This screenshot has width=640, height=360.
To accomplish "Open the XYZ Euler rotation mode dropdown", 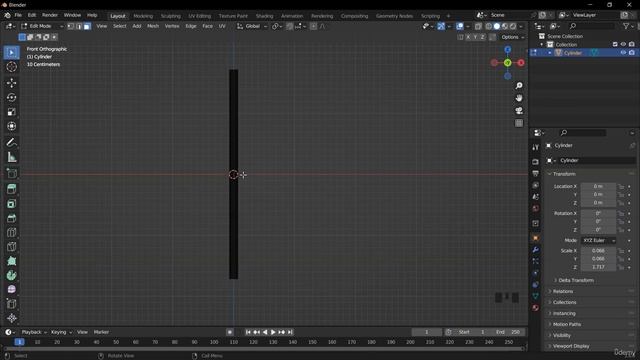I will (x=598, y=240).
